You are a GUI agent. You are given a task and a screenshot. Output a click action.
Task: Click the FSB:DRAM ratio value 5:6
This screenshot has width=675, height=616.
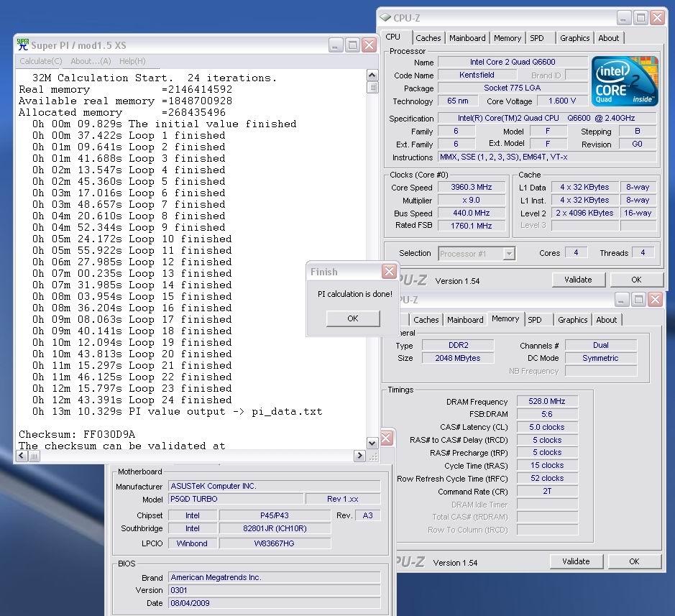(547, 414)
